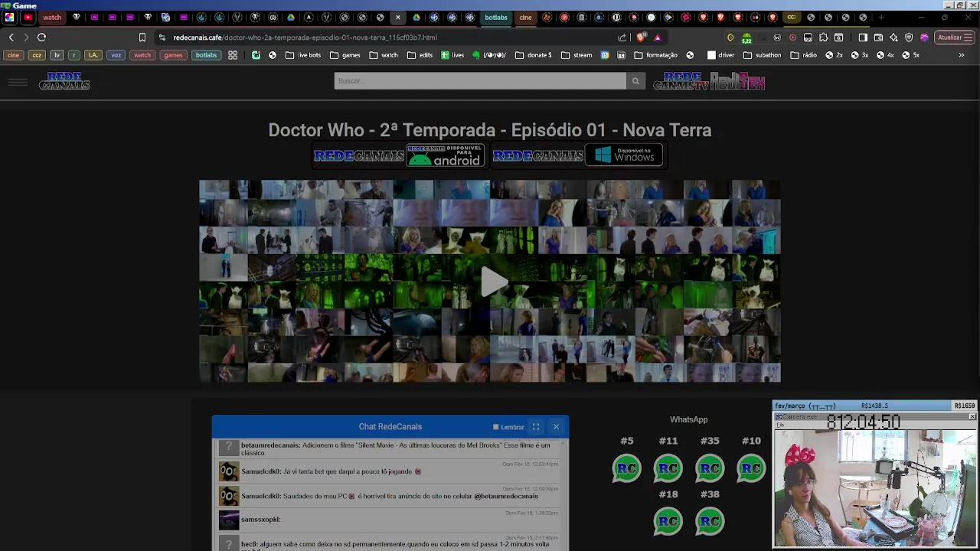
Task: Open Brave Rewards triangle icon
Action: 657,37
